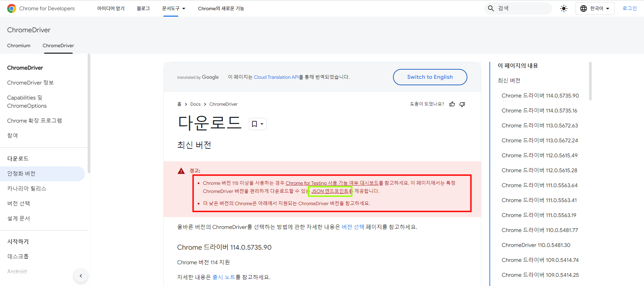Open 블로그 menu item
The width and height of the screenshot is (644, 286).
tap(143, 8)
